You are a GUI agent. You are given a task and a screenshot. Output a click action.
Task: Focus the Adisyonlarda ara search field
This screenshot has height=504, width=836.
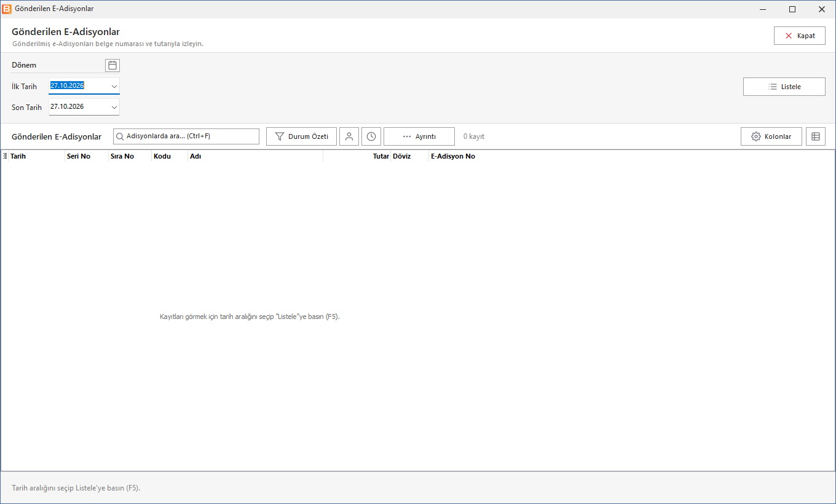pos(186,136)
